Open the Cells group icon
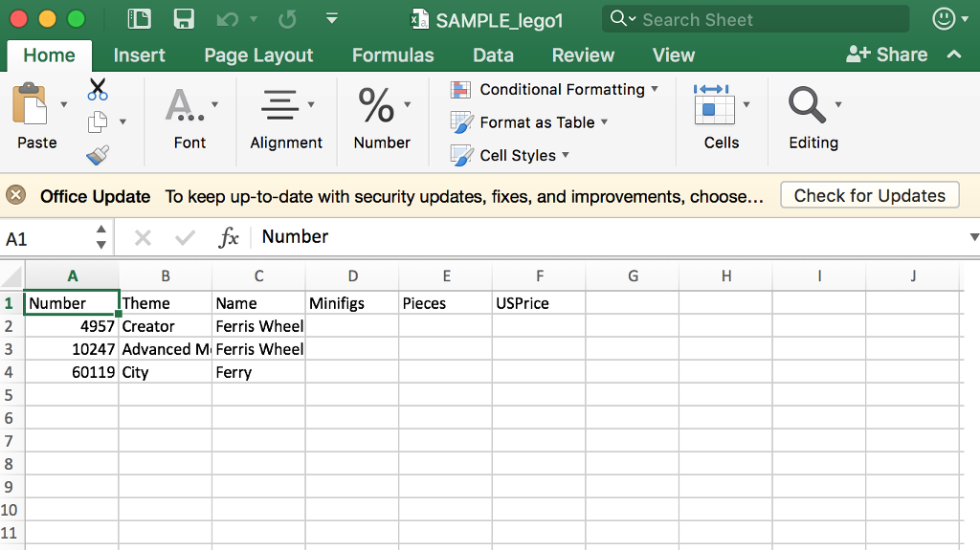Viewport: 980px width, 550px height. coord(714,104)
